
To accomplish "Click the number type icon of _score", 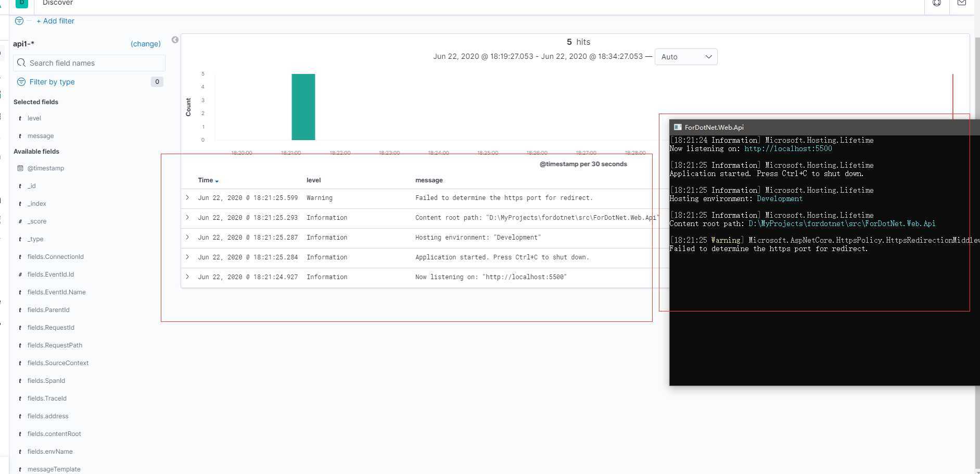I will pyautogui.click(x=20, y=221).
